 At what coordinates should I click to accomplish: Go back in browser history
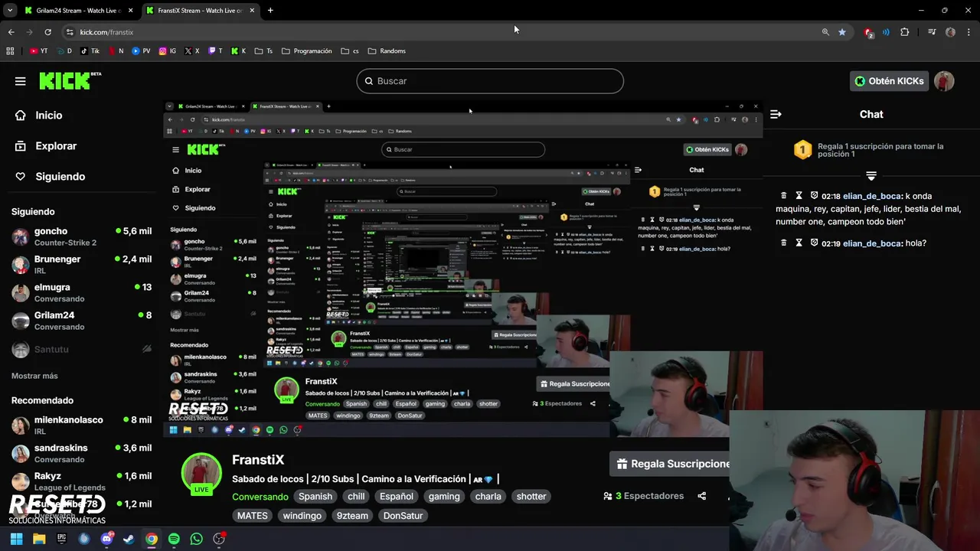point(11,32)
